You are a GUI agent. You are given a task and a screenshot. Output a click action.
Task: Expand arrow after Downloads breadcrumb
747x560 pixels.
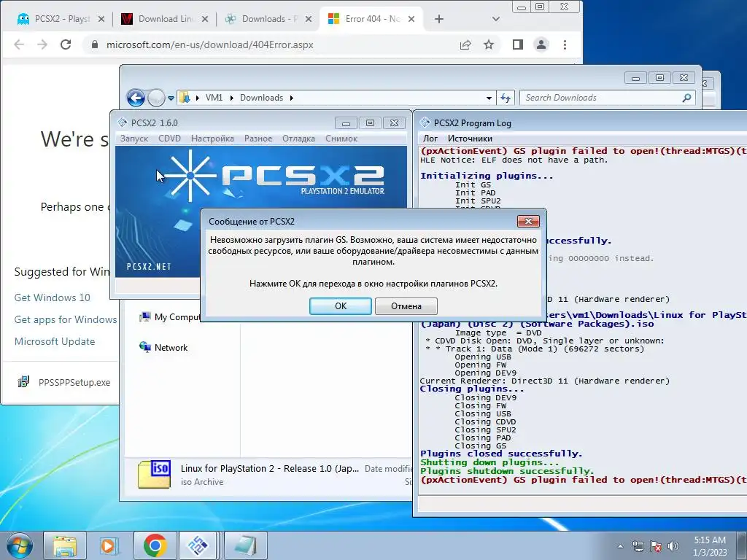pyautogui.click(x=292, y=98)
